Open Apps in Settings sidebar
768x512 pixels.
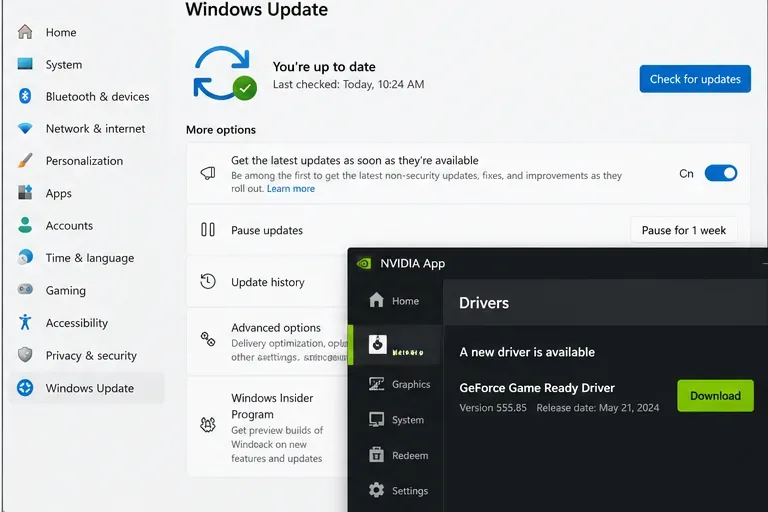tap(86, 193)
